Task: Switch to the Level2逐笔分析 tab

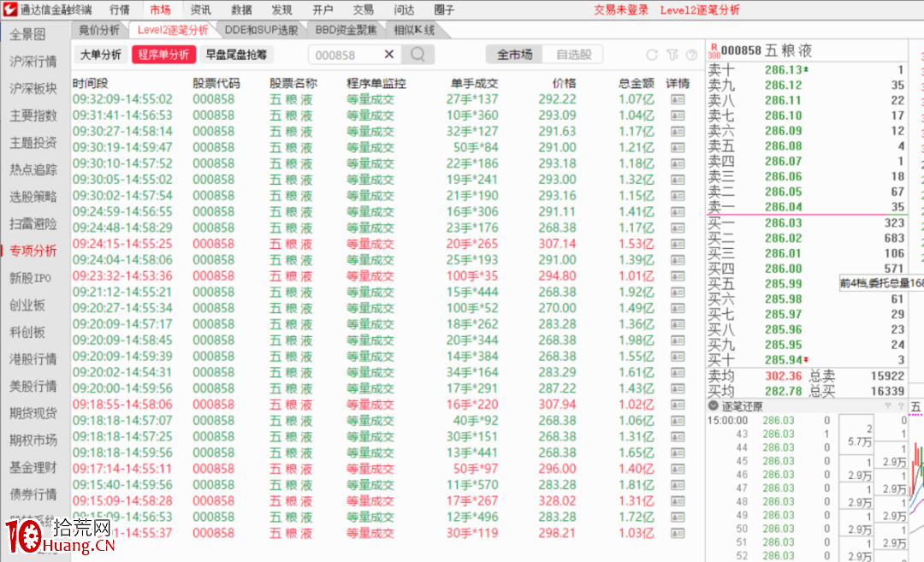Action: pyautogui.click(x=173, y=30)
